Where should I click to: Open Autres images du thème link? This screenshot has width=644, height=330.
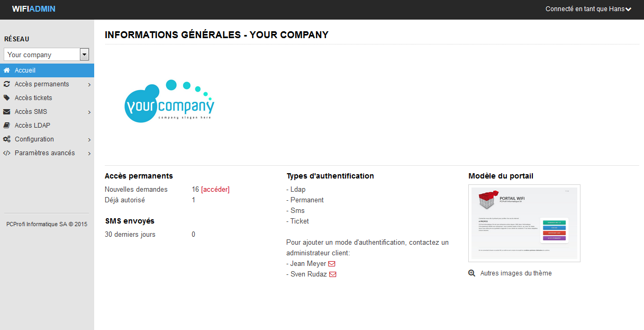516,273
